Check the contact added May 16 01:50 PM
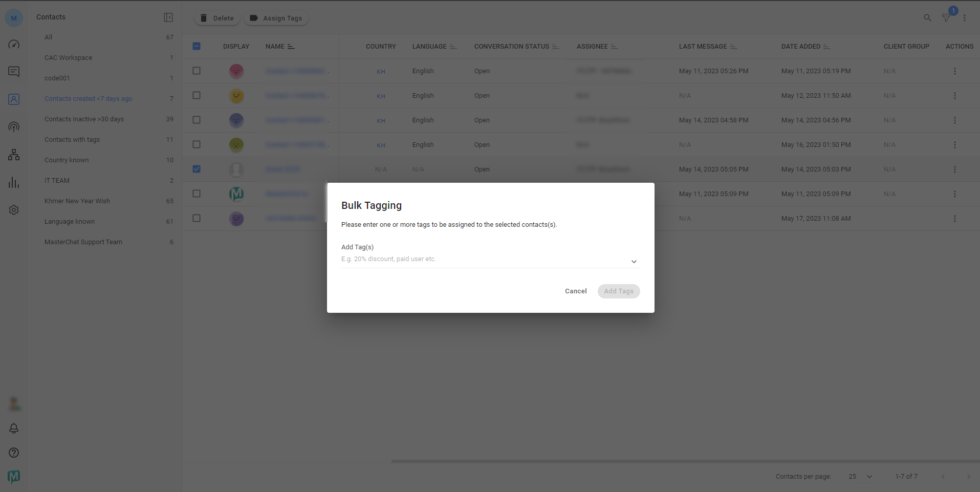Screen dimensions: 980x492 click(197, 144)
